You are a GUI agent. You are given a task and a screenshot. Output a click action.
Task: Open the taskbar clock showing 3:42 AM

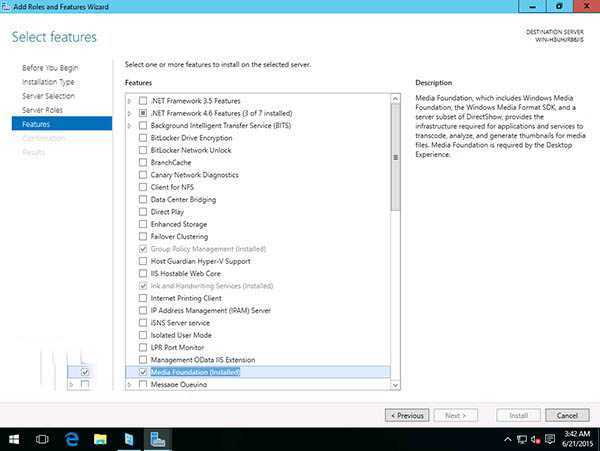(577, 439)
